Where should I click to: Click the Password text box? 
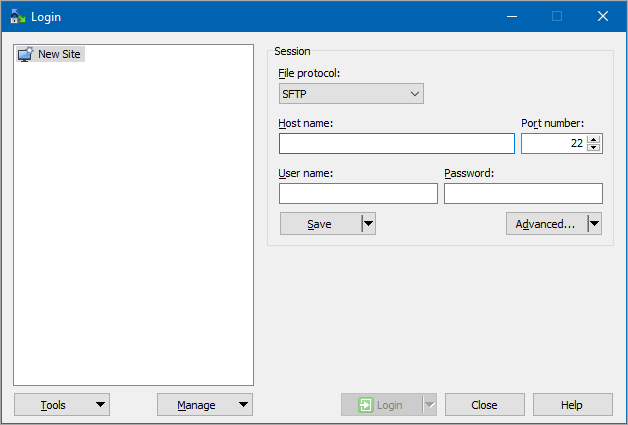coord(523,193)
